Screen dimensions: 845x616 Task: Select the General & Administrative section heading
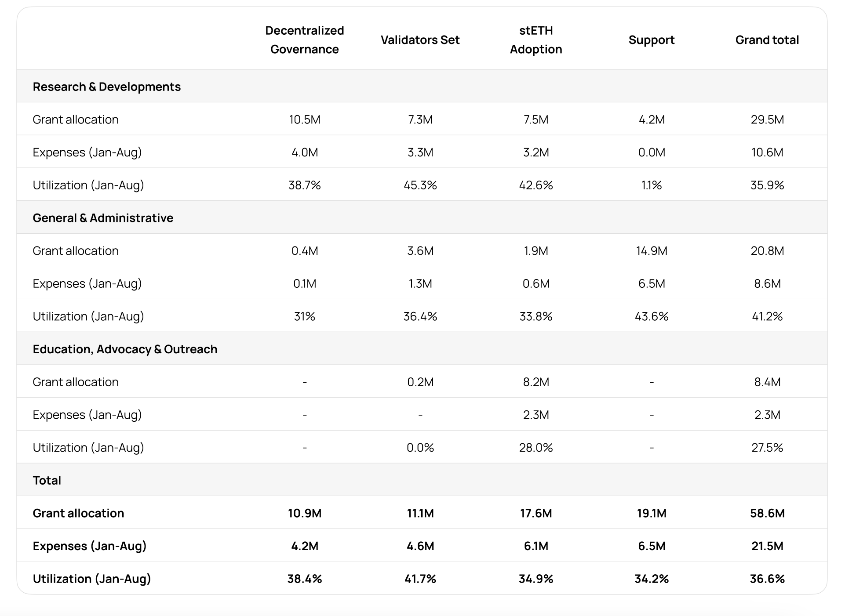coord(103,218)
